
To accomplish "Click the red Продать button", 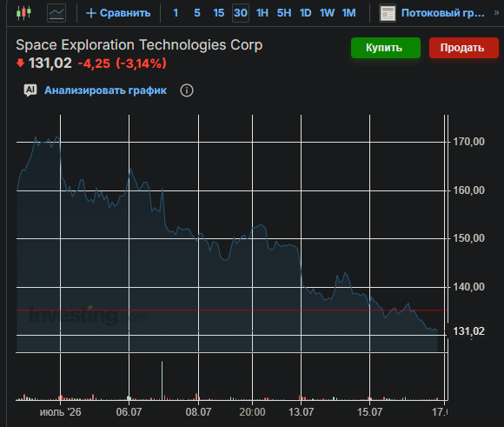I will pyautogui.click(x=463, y=48).
